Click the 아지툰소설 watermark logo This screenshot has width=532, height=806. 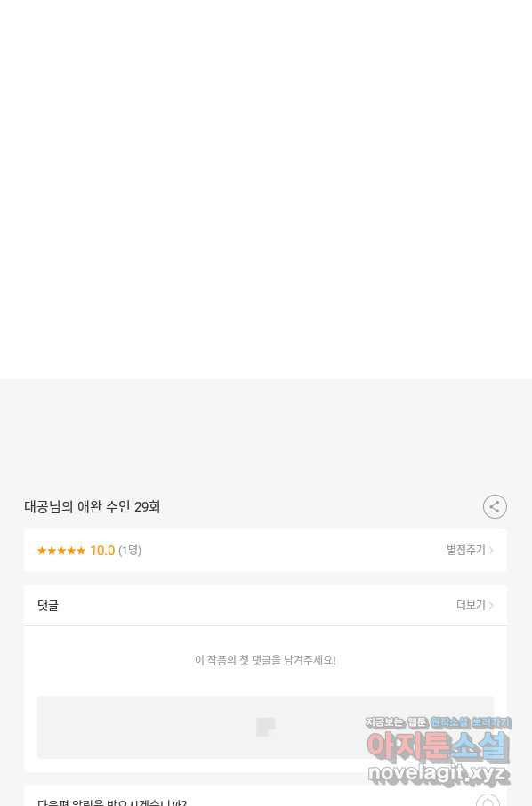[439, 747]
